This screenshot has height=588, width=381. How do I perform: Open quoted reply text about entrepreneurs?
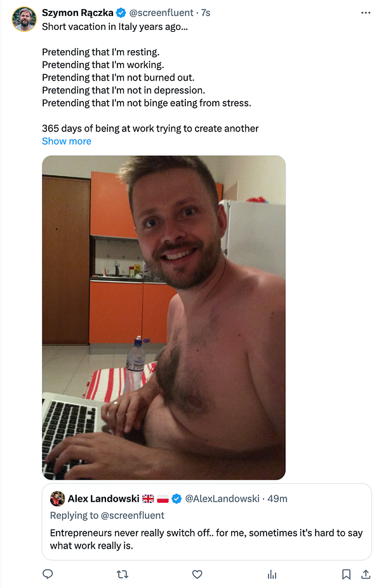tap(206, 539)
